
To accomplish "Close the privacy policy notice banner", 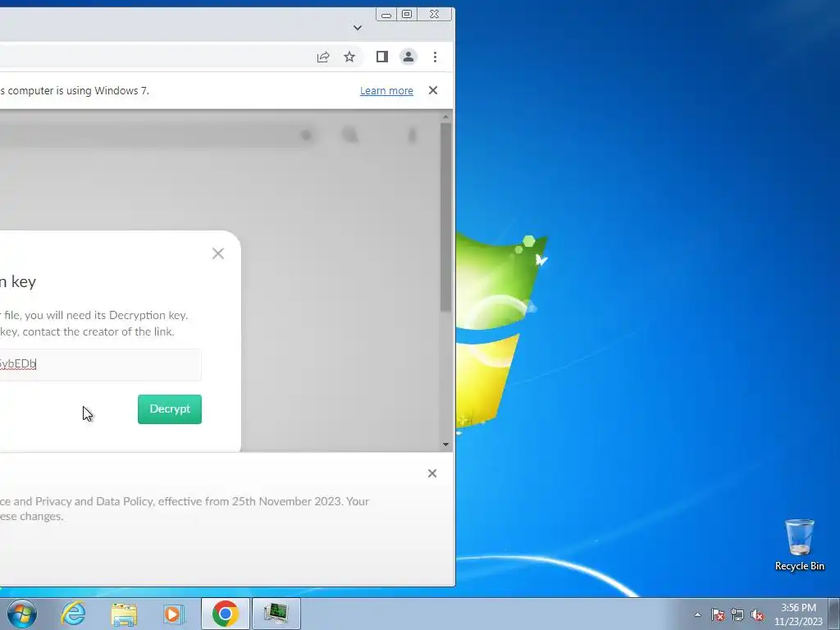I will (431, 473).
